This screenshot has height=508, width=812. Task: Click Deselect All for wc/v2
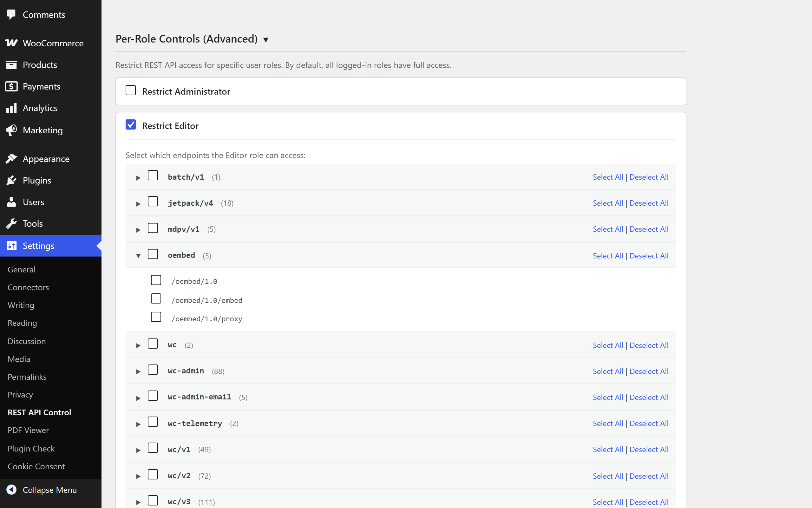[649, 476]
